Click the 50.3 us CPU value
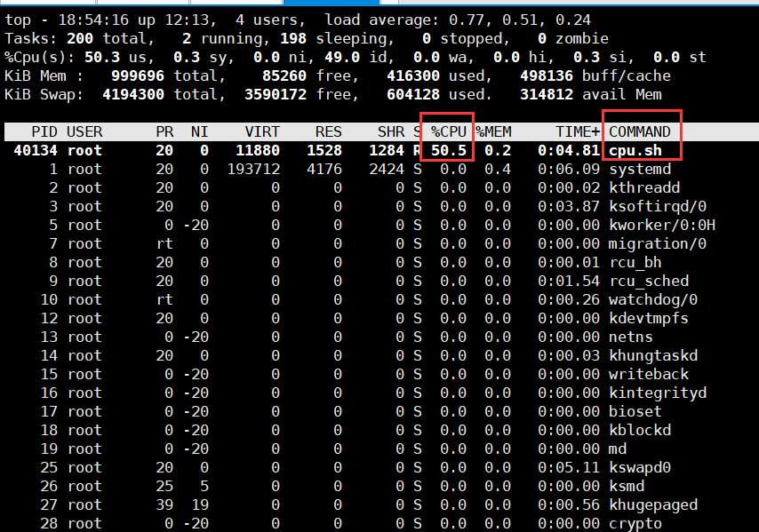 coord(102,57)
